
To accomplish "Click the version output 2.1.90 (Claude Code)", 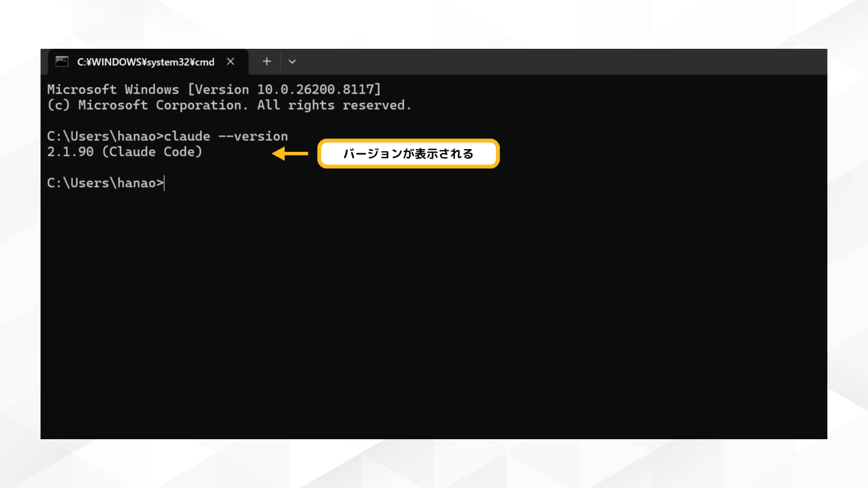I will pyautogui.click(x=125, y=152).
